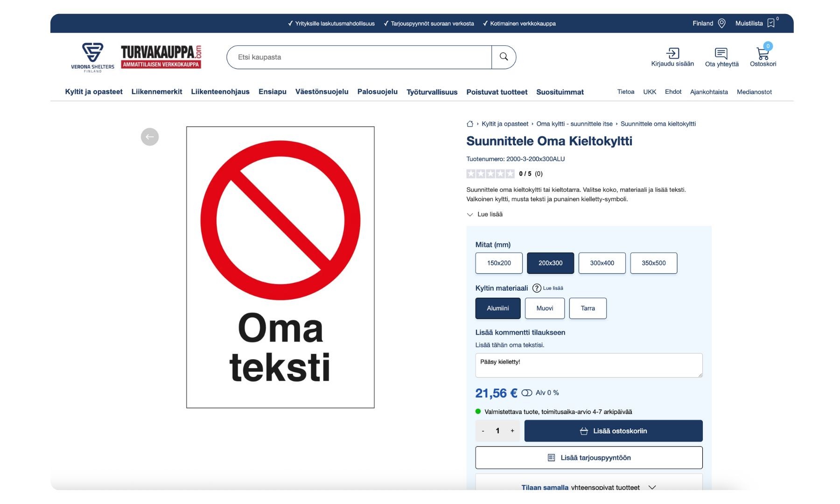Open the Väestönsuojelu menu
The image size is (840, 504).
(322, 91)
